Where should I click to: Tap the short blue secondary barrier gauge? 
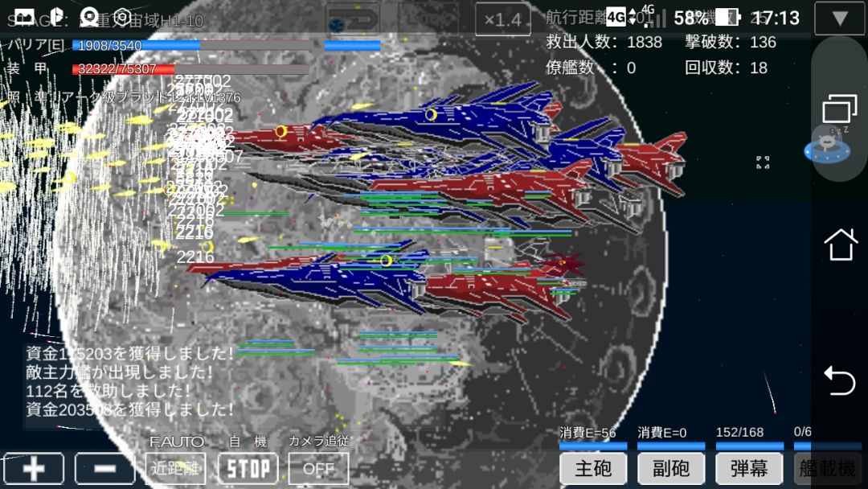tap(352, 45)
